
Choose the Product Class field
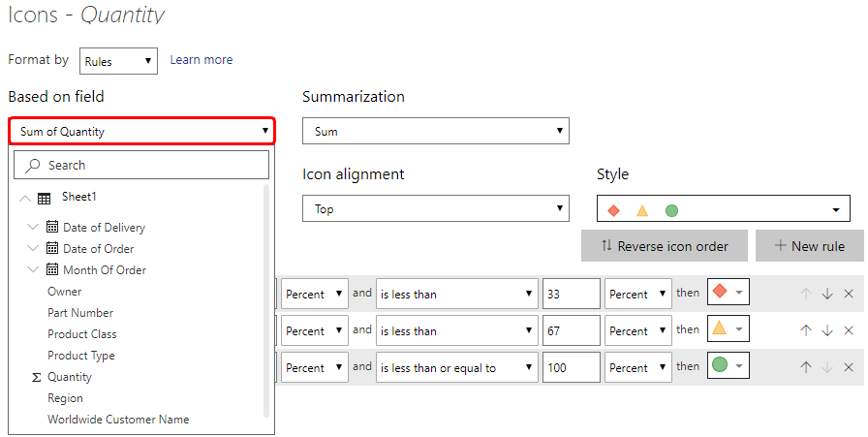[82, 334]
